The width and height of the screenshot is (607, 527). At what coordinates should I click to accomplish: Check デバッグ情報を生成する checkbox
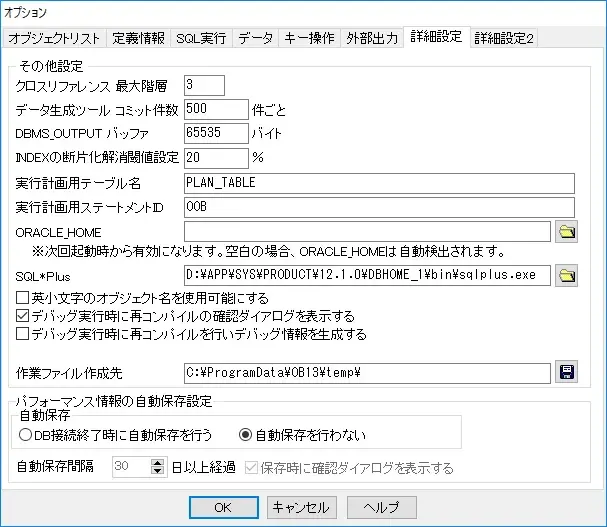23,334
